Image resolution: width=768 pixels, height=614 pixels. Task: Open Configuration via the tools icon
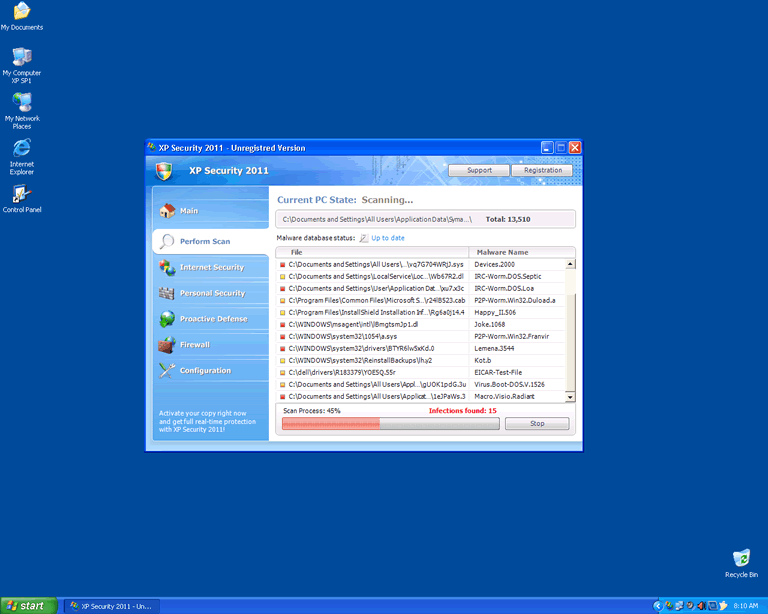167,370
